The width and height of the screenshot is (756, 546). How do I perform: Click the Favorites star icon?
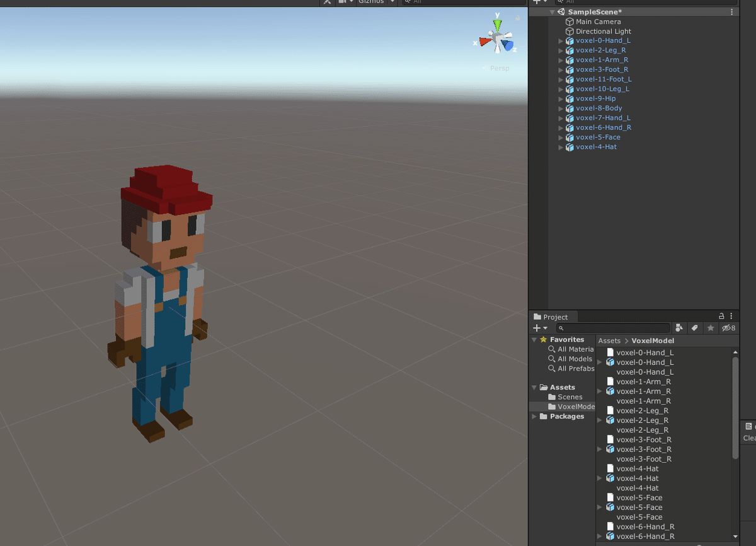point(543,340)
